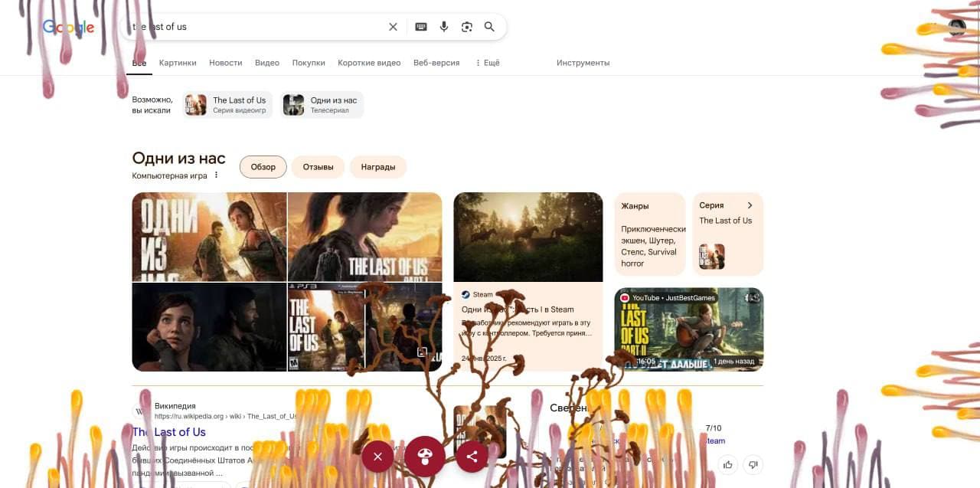Clear the search box with the X icon

(393, 27)
